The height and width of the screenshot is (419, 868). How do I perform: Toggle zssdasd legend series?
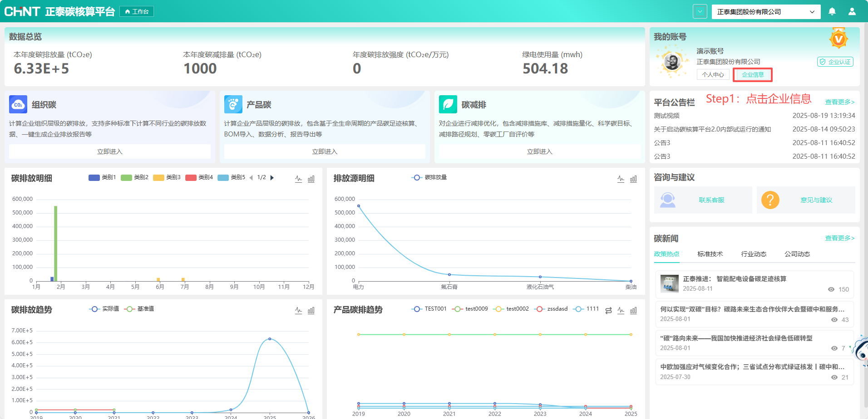(x=551, y=309)
